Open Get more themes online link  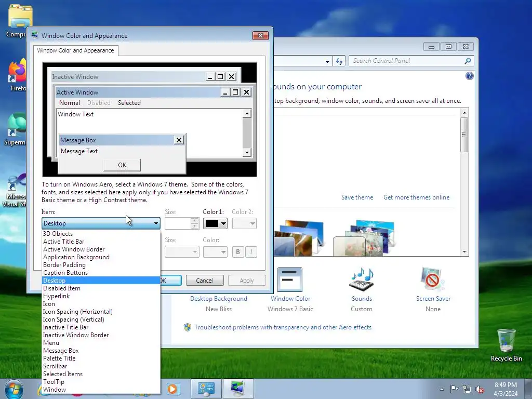click(x=416, y=197)
